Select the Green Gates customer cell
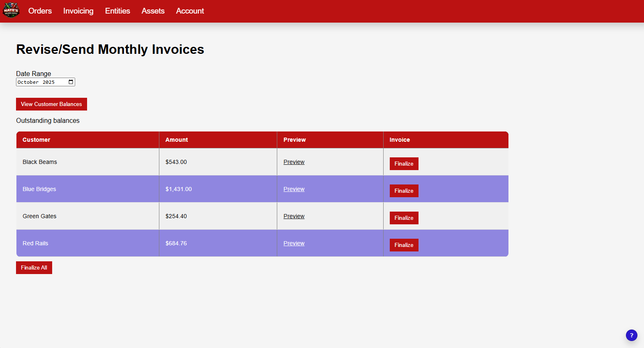Screen dimensions: 644x348 [88, 216]
